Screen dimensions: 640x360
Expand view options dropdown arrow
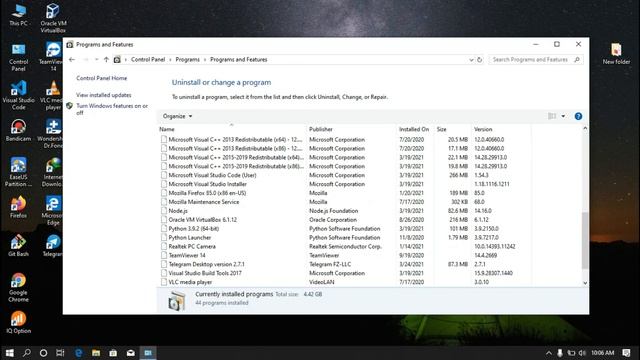563,116
